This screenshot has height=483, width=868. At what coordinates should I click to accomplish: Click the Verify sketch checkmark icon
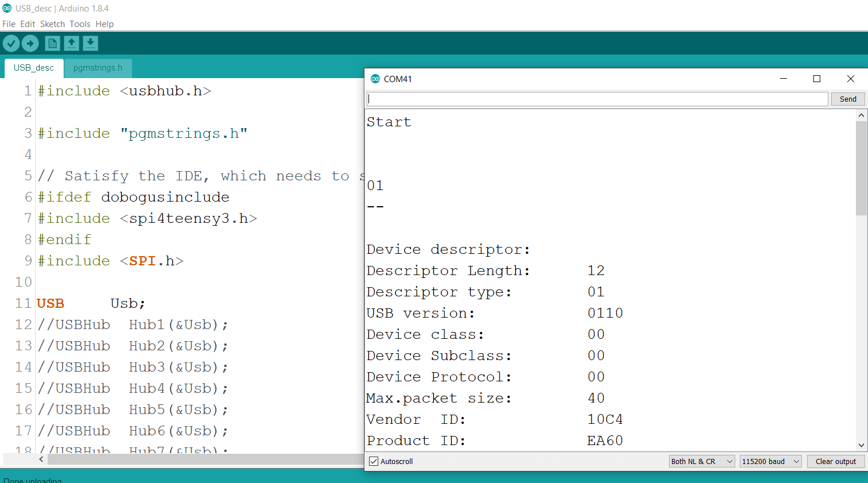pos(11,43)
